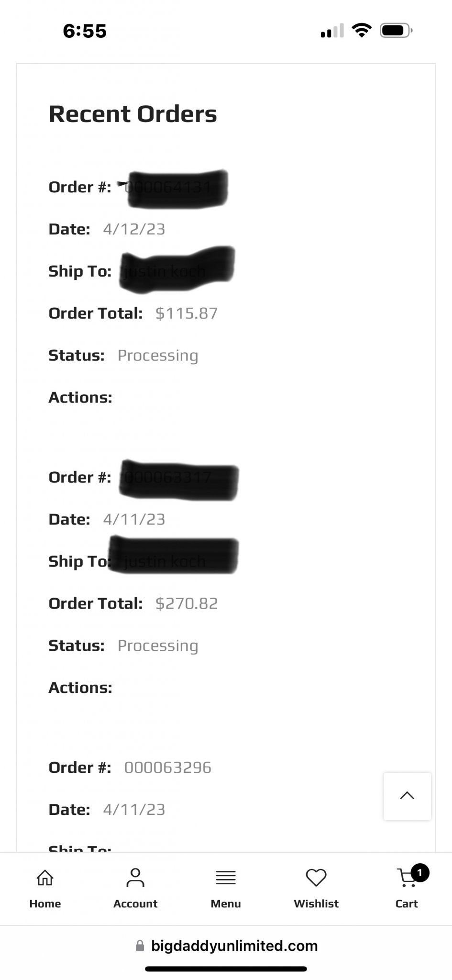Tap the battery status icon
The height and width of the screenshot is (980, 452).
(396, 31)
